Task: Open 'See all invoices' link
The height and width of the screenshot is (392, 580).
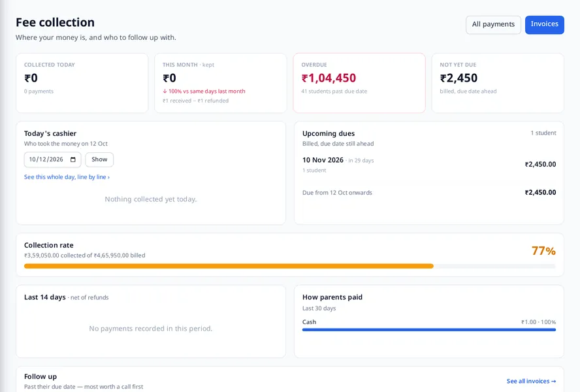Action: click(531, 381)
